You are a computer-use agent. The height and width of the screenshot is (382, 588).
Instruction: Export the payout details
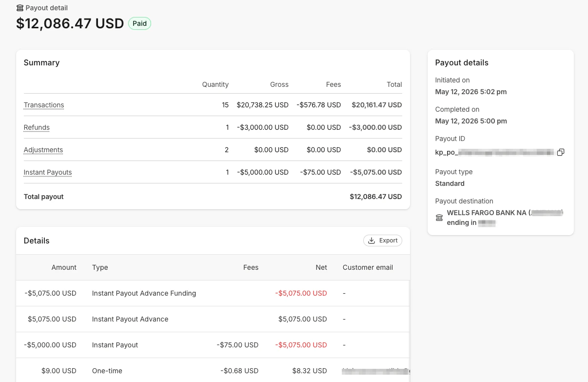pyautogui.click(x=383, y=241)
